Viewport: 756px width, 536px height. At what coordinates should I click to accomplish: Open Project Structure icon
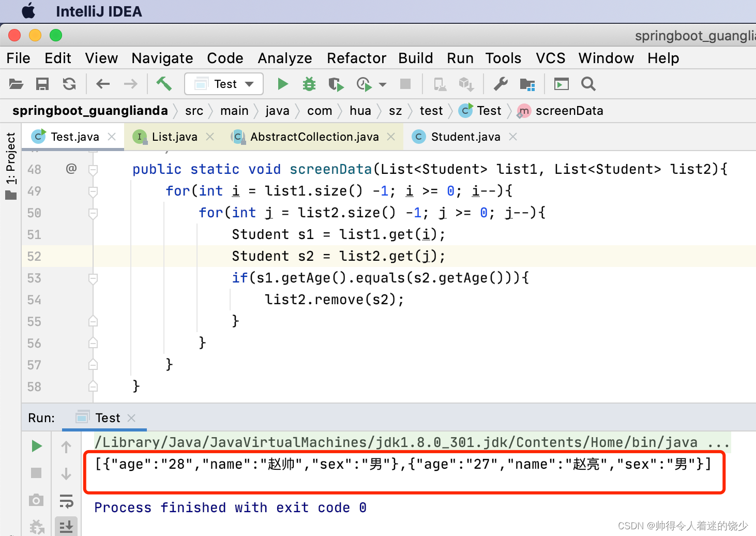527,84
